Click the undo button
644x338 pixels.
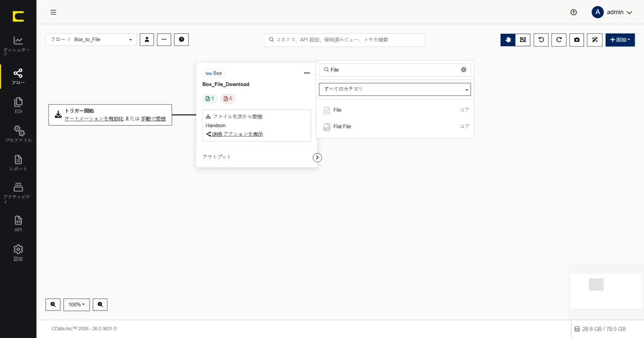(541, 40)
